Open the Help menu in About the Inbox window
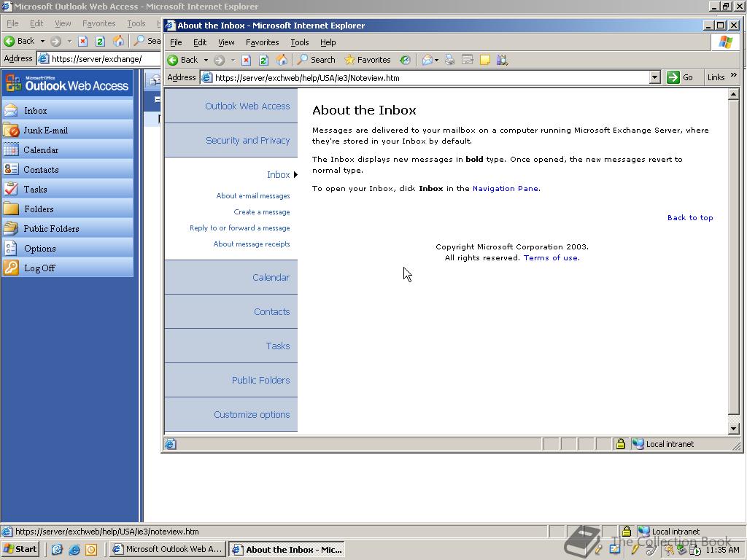 (328, 42)
